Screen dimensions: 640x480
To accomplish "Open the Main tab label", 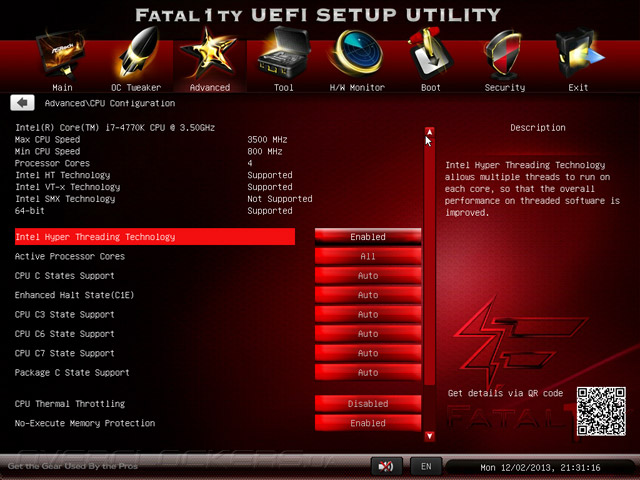I will pyautogui.click(x=62, y=87).
